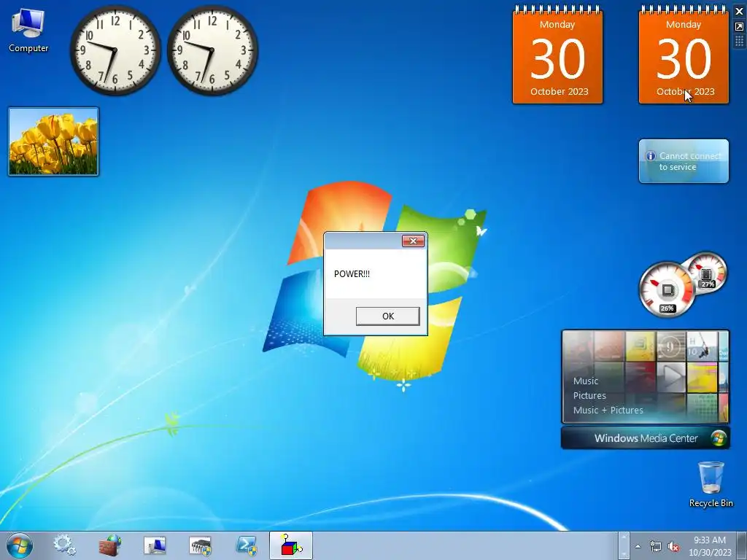
Task: Open the network tray icon
Action: click(x=656, y=546)
